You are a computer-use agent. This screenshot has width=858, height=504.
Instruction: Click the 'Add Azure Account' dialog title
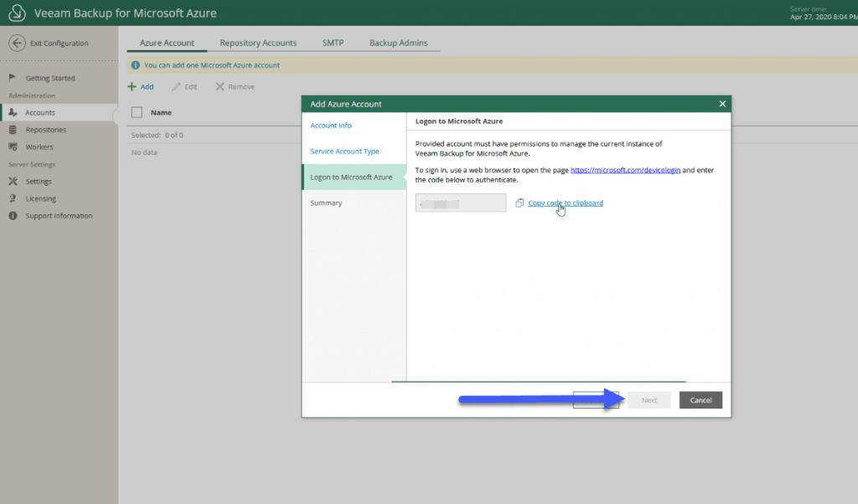(x=346, y=104)
